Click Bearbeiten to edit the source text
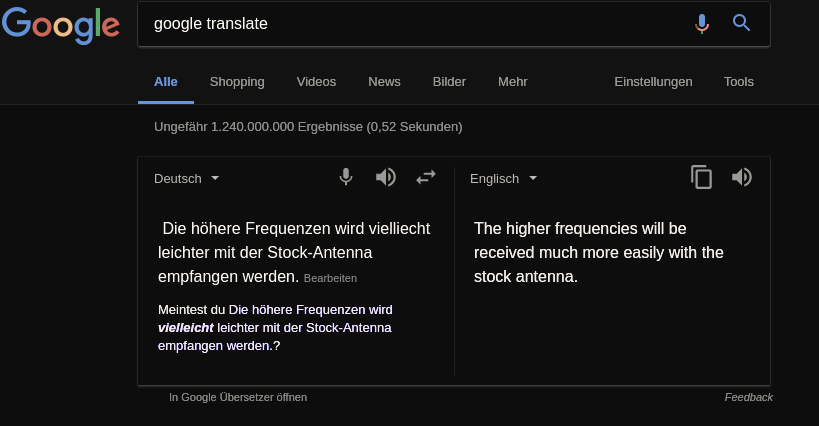 (330, 278)
